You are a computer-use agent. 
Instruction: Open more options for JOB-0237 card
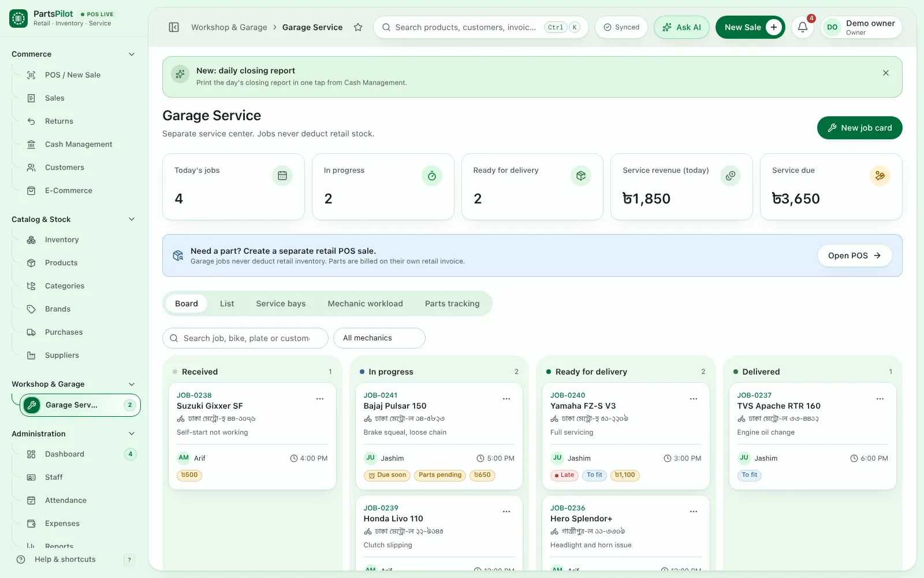[x=880, y=399]
